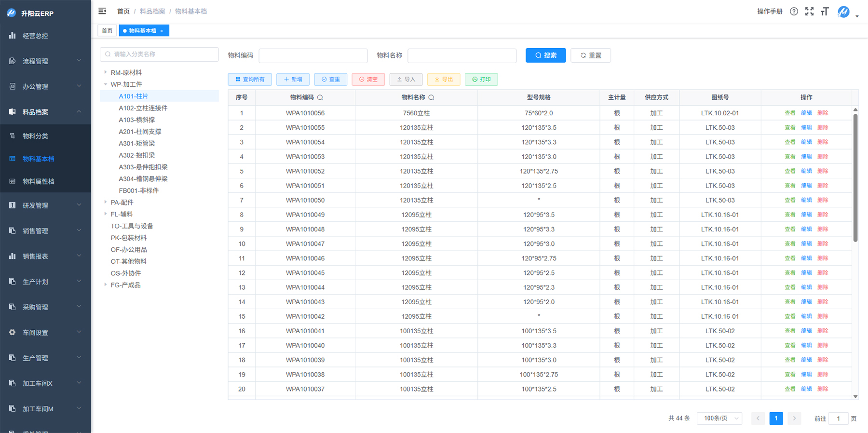868x433 pixels.
Task: Open the 操作手册 link
Action: (770, 12)
